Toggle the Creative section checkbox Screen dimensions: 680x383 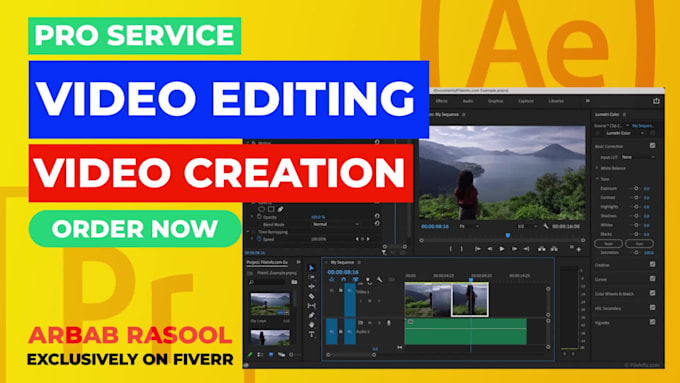tap(652, 264)
